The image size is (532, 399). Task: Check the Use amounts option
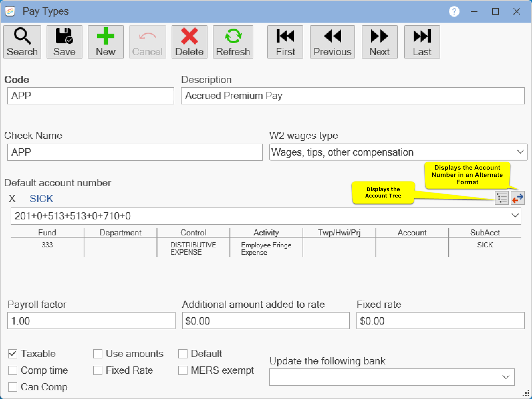coord(98,354)
